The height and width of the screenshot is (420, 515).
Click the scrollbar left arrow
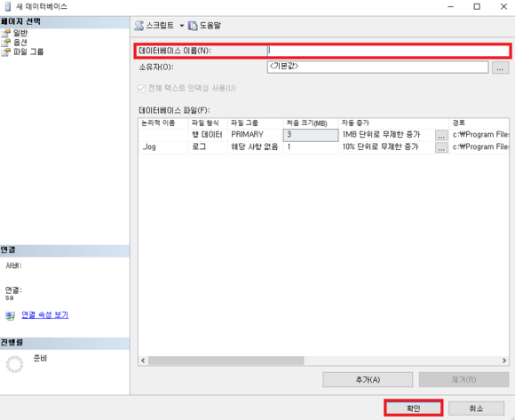143,361
